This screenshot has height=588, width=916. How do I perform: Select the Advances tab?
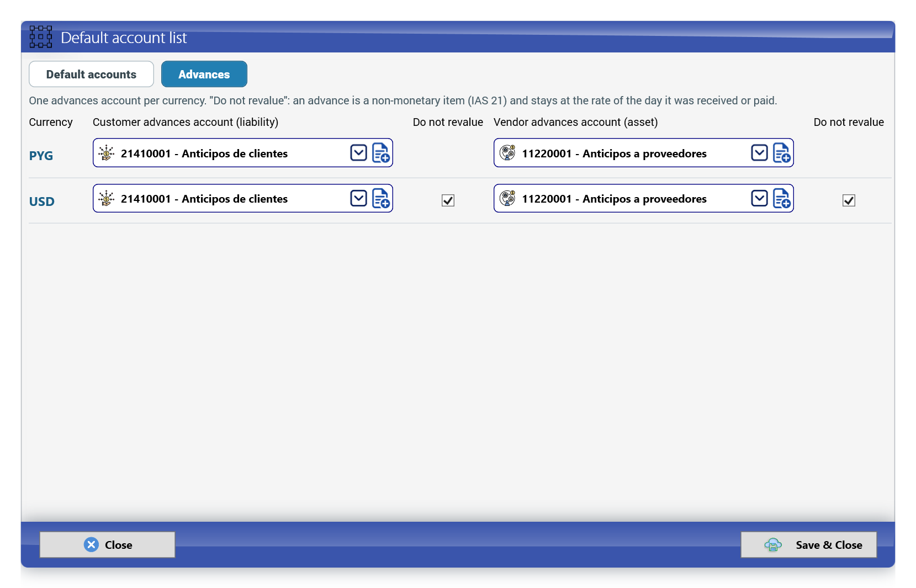(204, 74)
